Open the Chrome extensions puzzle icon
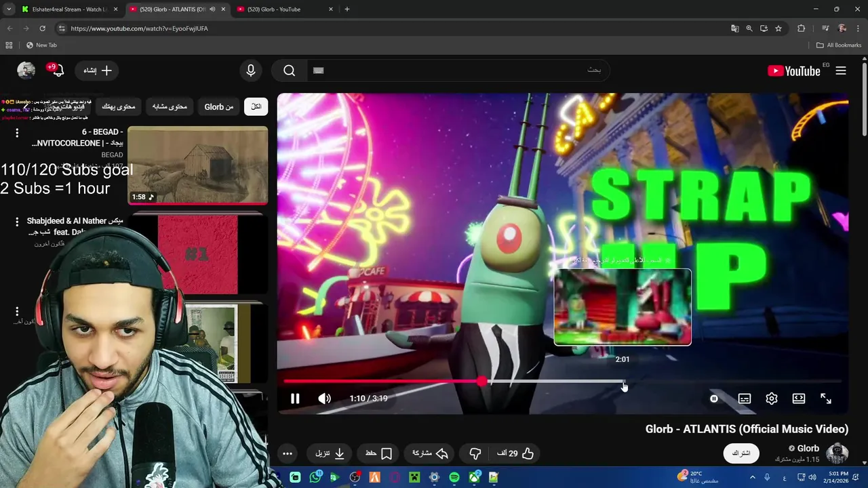 (x=802, y=28)
